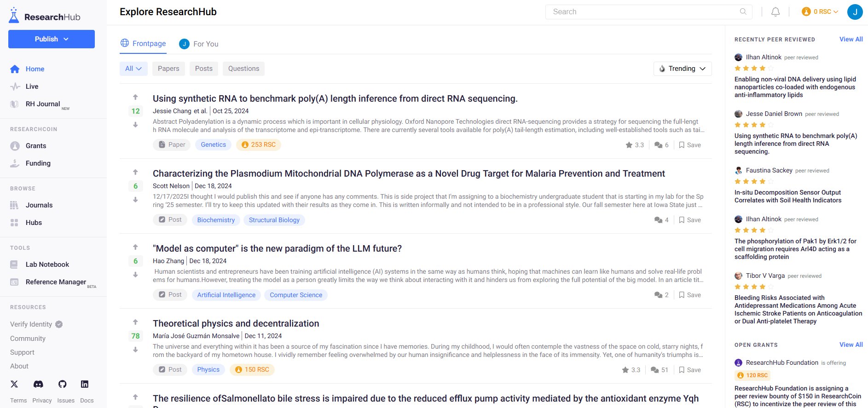Open comments on the Model as computer post (2)
Screen dimensions: 868x408
(661, 295)
